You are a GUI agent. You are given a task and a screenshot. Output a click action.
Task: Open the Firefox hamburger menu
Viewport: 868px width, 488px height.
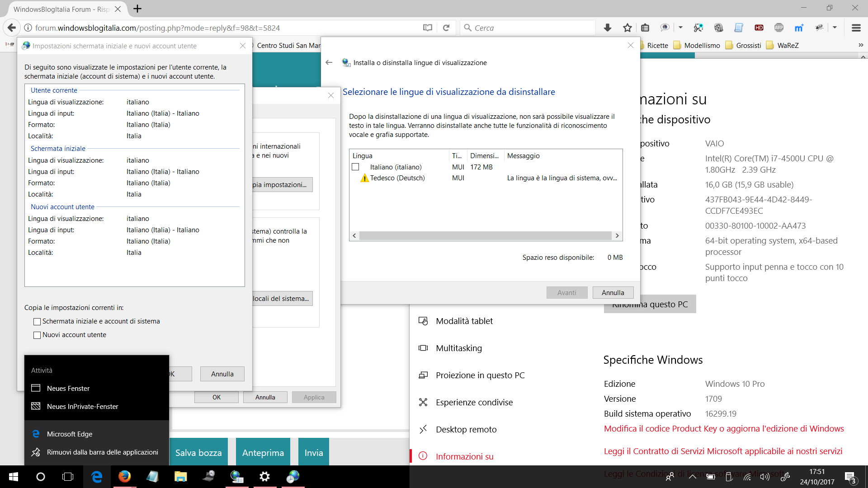coord(856,28)
